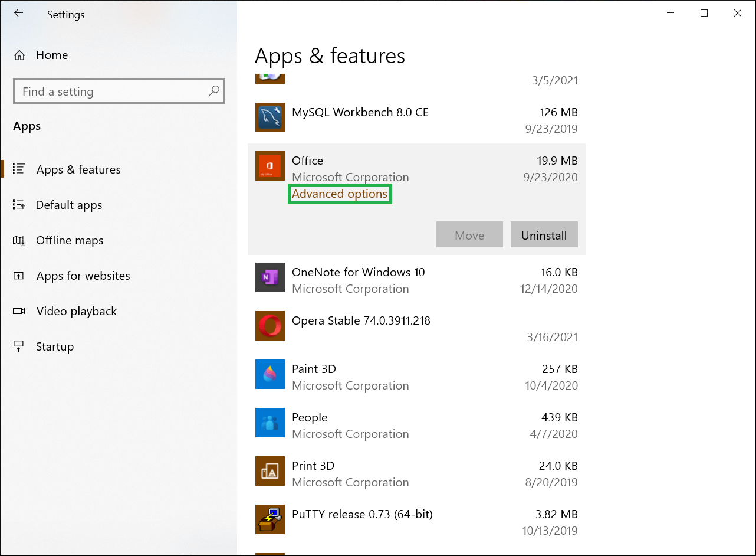Select the Paint 3D entry
Image resolution: width=756 pixels, height=556 pixels.
click(416, 377)
